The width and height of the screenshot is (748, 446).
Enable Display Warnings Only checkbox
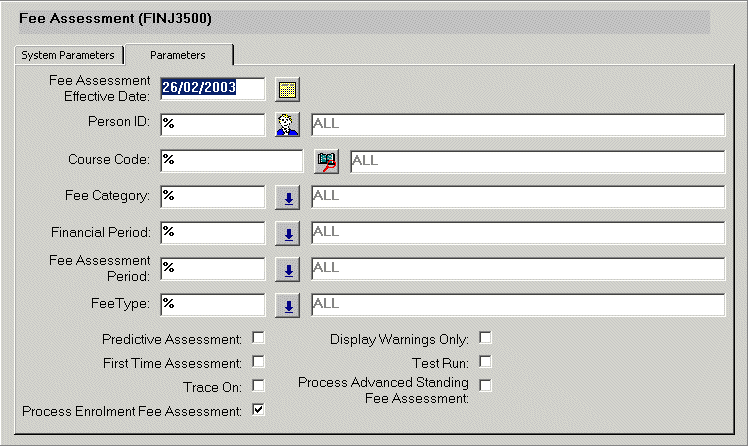486,338
